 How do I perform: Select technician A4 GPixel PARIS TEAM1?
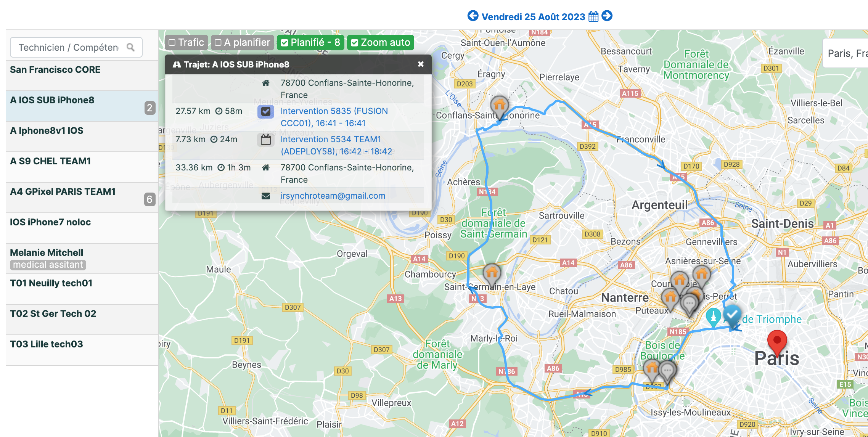(82, 198)
